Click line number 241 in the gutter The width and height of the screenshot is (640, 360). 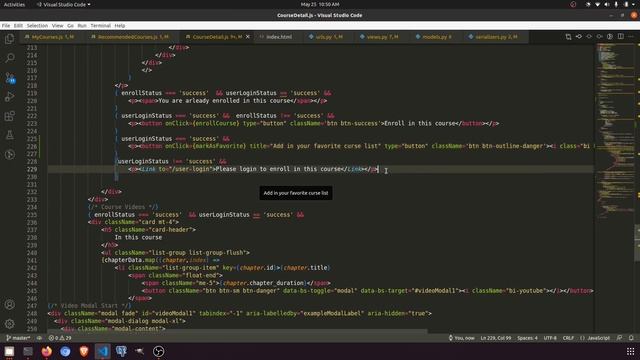tap(31, 260)
